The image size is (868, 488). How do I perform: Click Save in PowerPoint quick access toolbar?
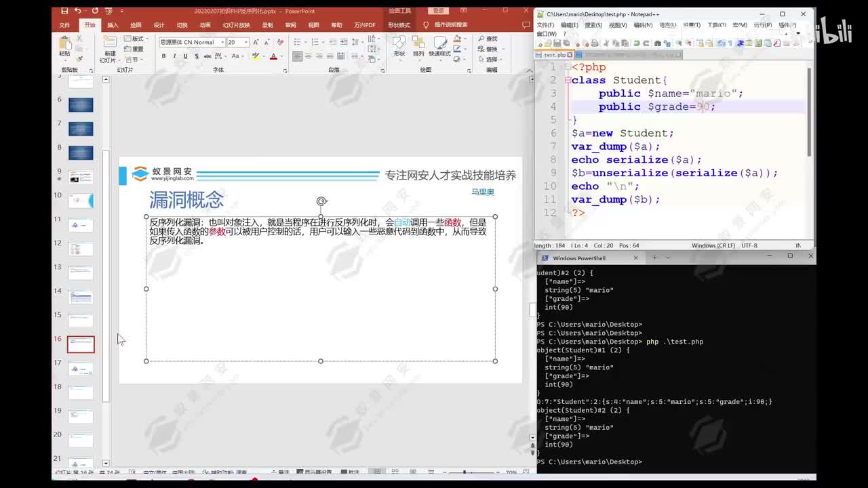pyautogui.click(x=64, y=11)
